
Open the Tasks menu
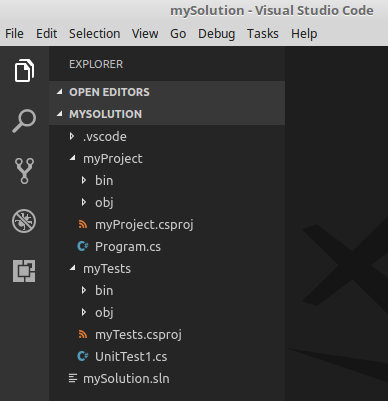click(263, 34)
